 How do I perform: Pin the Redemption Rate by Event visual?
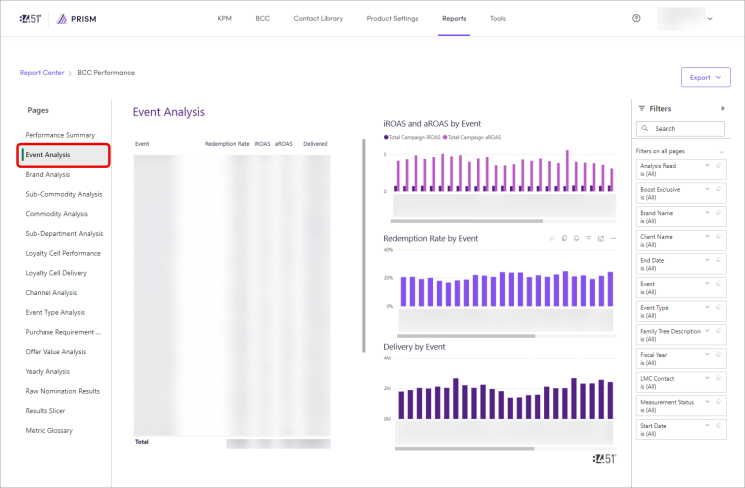pos(552,238)
